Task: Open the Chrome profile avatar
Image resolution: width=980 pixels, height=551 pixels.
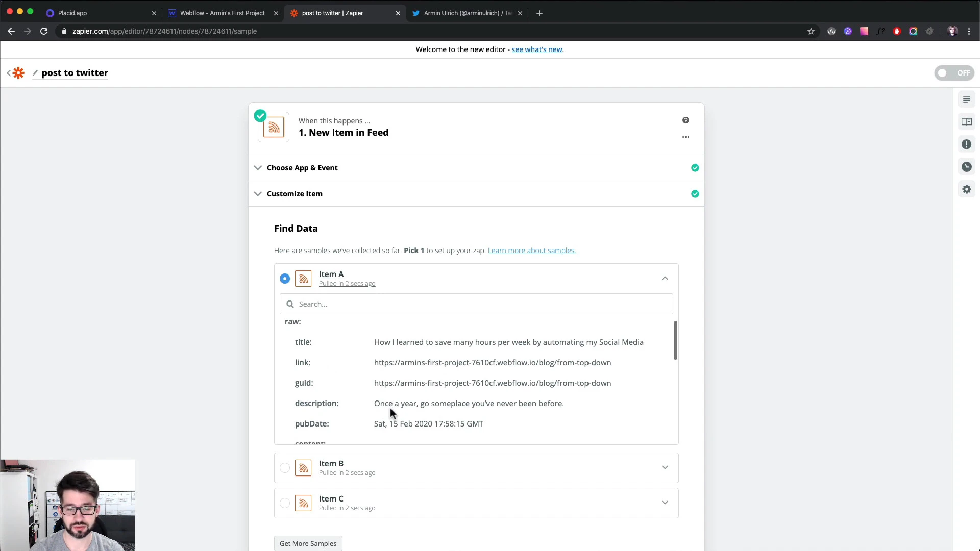Action: pos(952,31)
